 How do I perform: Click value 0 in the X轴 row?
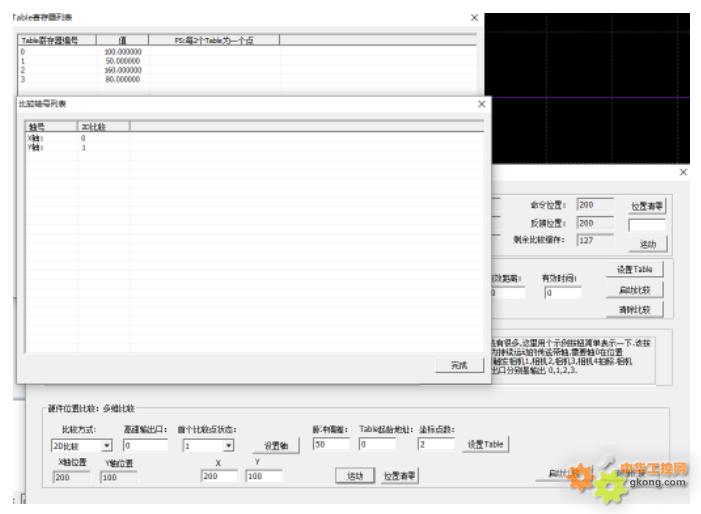[83, 138]
